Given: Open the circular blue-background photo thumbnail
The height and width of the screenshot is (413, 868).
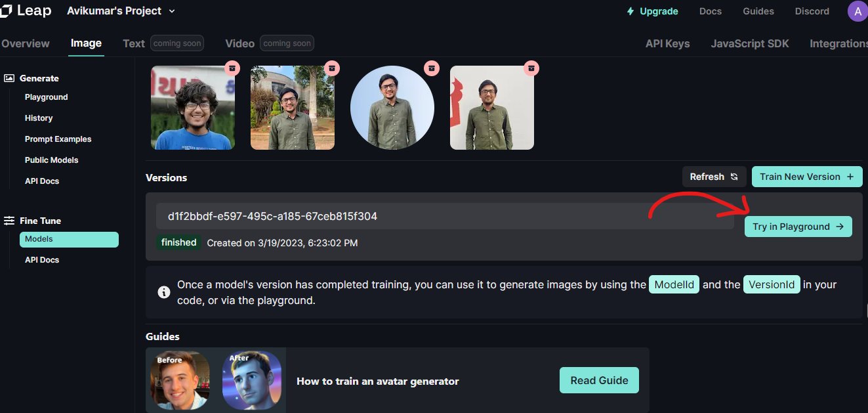Looking at the screenshot, I should coord(392,108).
